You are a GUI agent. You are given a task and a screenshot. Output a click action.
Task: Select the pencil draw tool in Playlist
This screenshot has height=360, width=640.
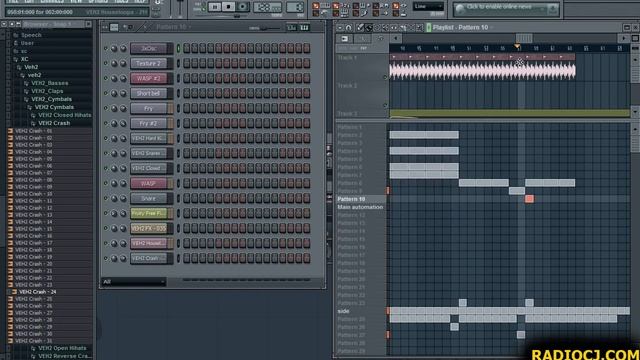click(360, 27)
